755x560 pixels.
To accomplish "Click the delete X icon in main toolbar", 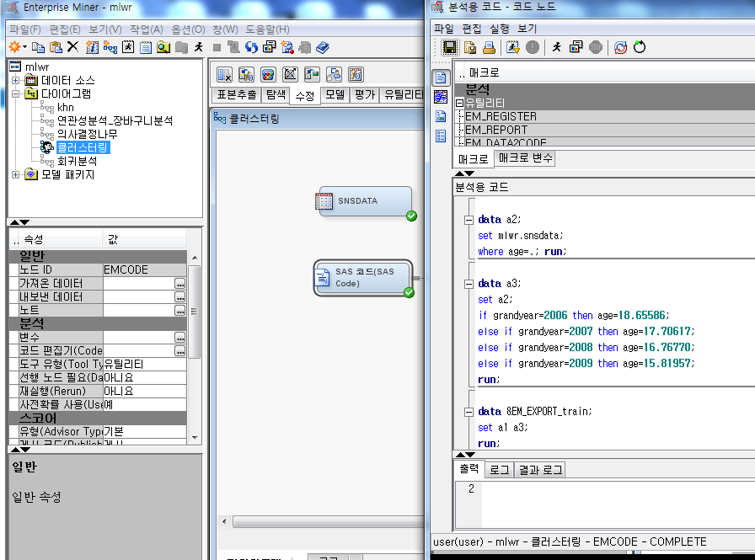I will tap(72, 47).
